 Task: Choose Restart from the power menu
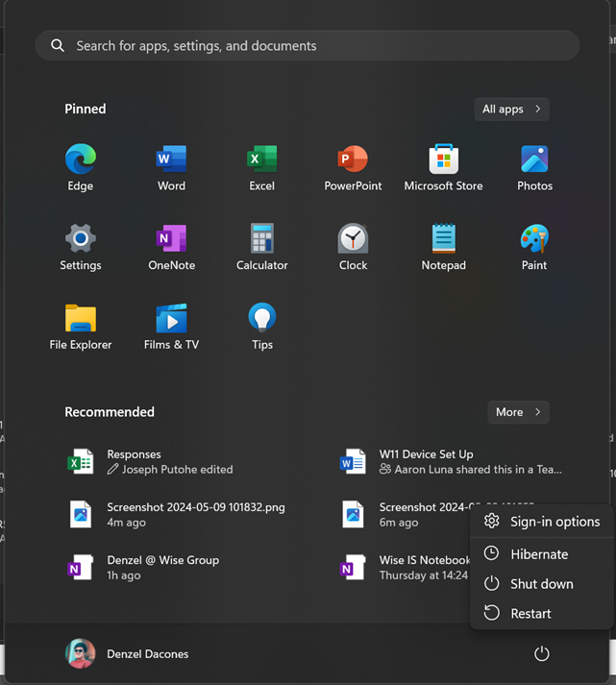542,613
